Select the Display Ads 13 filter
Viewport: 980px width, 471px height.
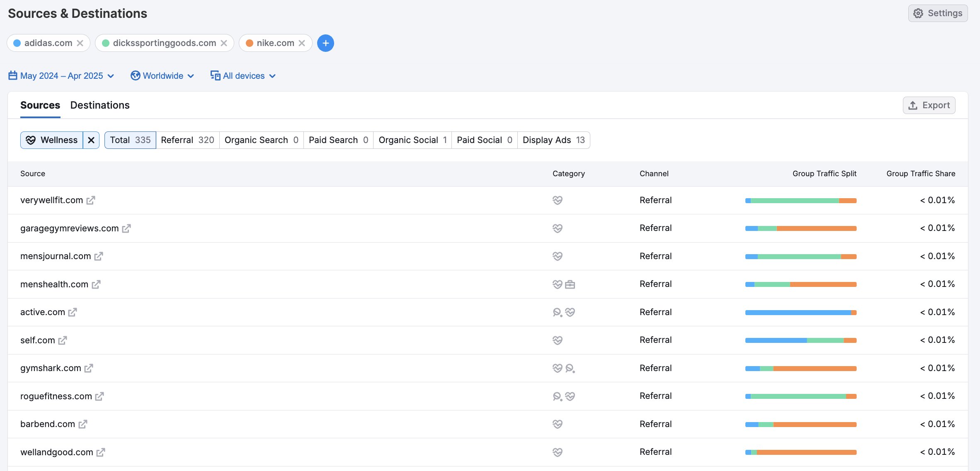[x=553, y=140]
